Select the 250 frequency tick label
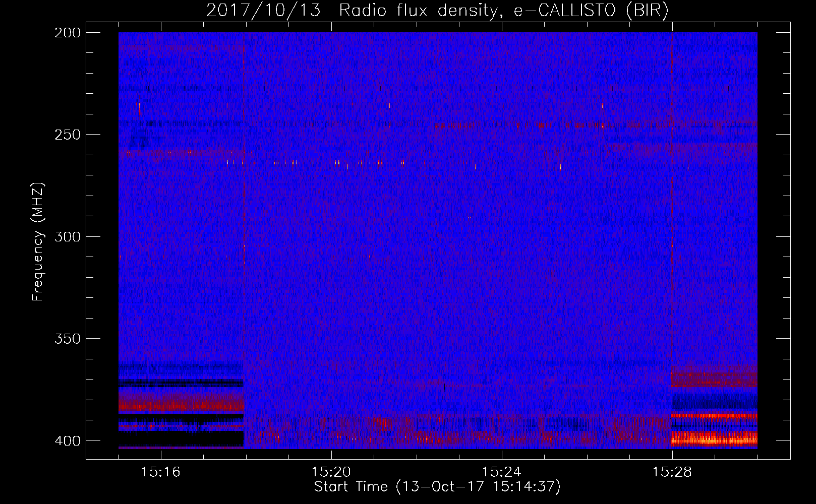Screen dimensions: 816x504 coord(67,135)
